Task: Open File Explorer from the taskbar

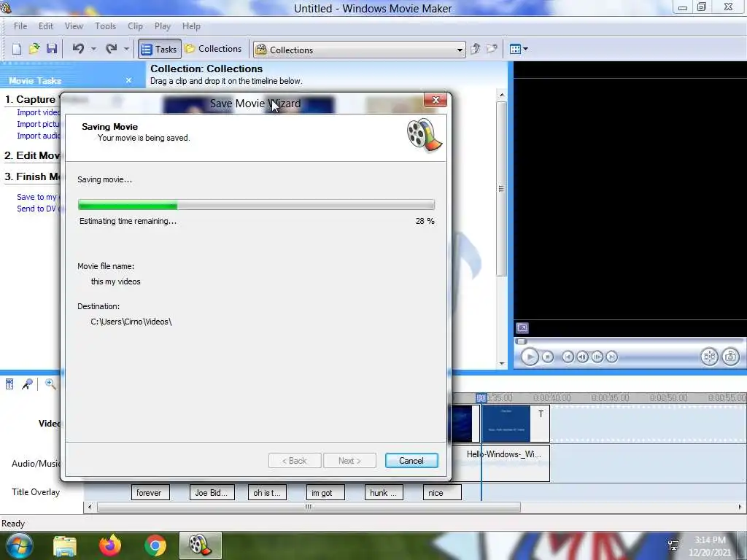Action: click(x=64, y=546)
